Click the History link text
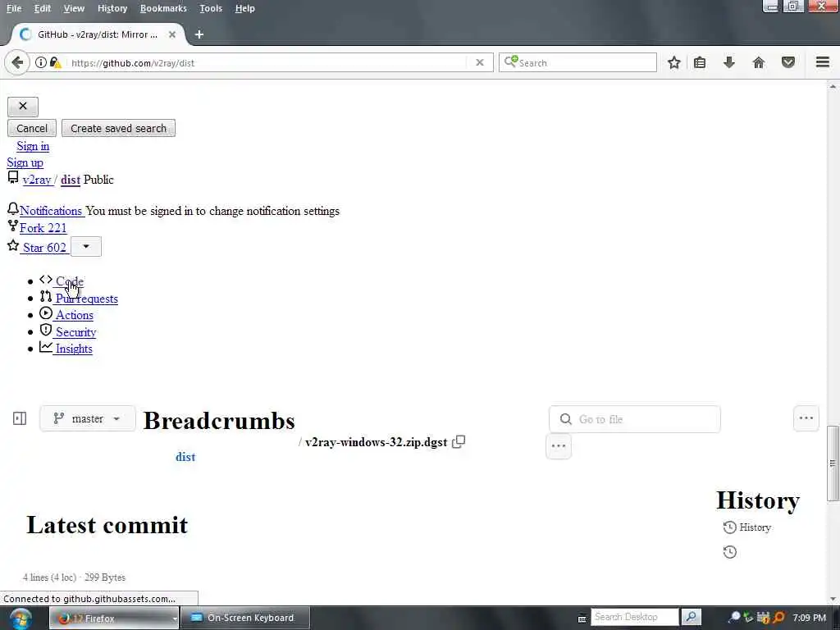The height and width of the screenshot is (630, 840). pos(755,527)
